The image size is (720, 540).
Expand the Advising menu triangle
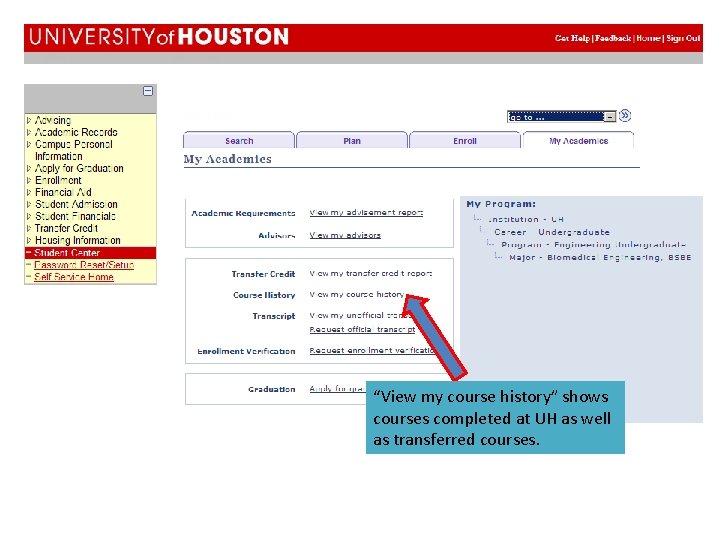(x=29, y=120)
